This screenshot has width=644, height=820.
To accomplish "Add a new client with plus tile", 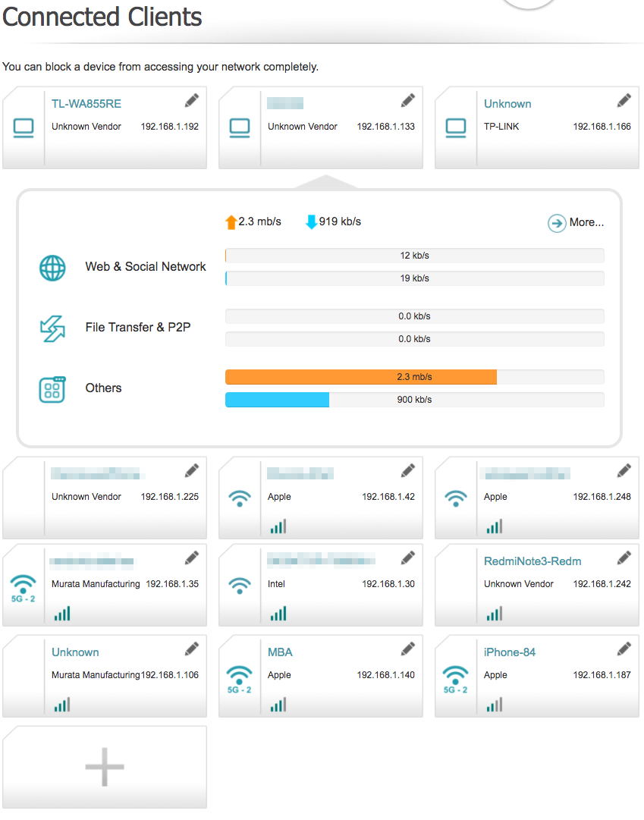I will point(105,767).
